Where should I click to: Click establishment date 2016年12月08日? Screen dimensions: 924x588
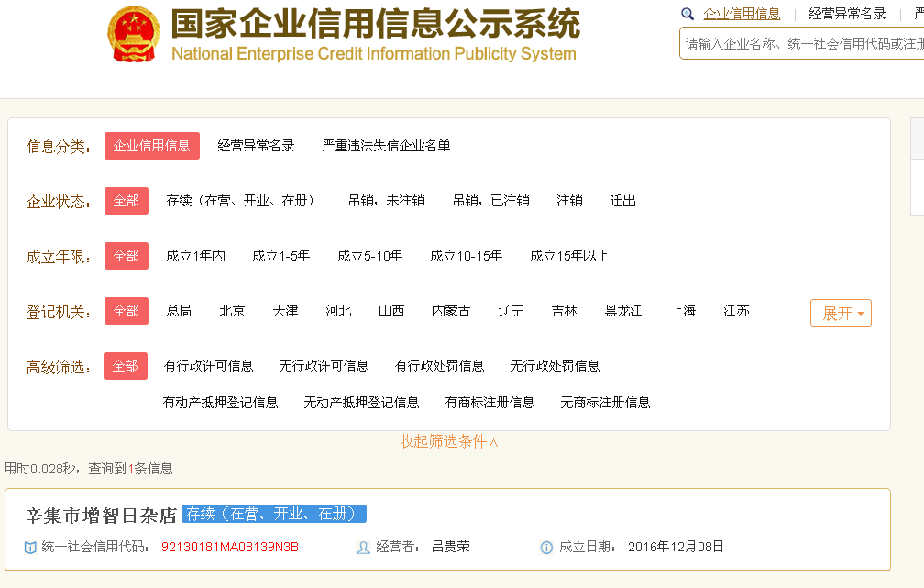coord(676,547)
